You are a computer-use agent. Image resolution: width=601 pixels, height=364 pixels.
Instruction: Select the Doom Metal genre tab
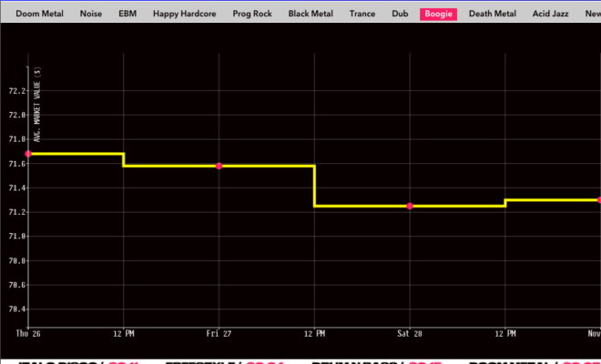(x=39, y=14)
